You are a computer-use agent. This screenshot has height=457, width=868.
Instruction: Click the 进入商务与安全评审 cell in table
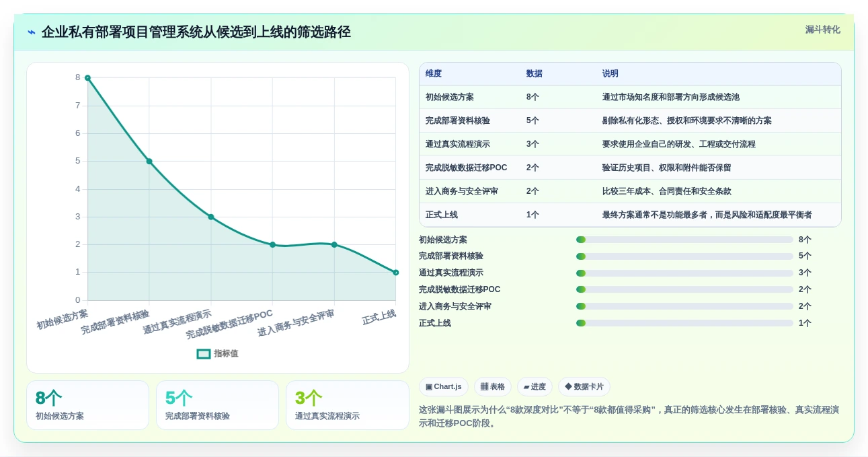462,192
